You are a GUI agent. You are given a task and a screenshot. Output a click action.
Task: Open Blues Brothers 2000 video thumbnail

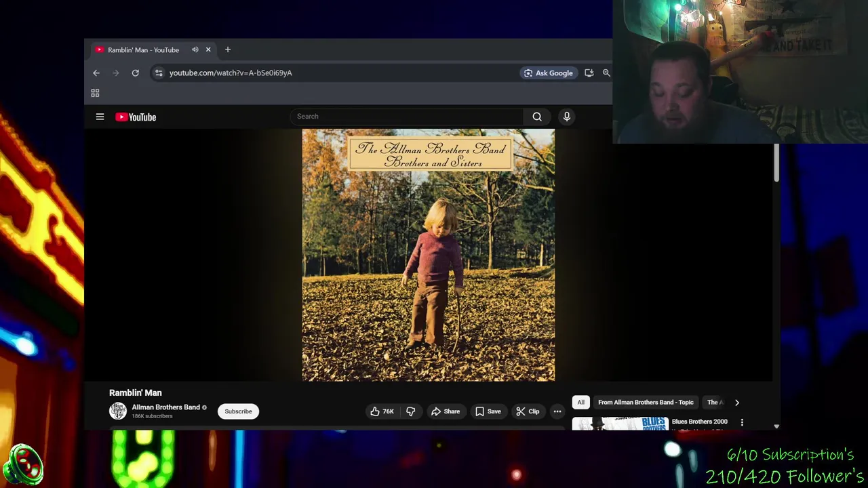point(620,424)
